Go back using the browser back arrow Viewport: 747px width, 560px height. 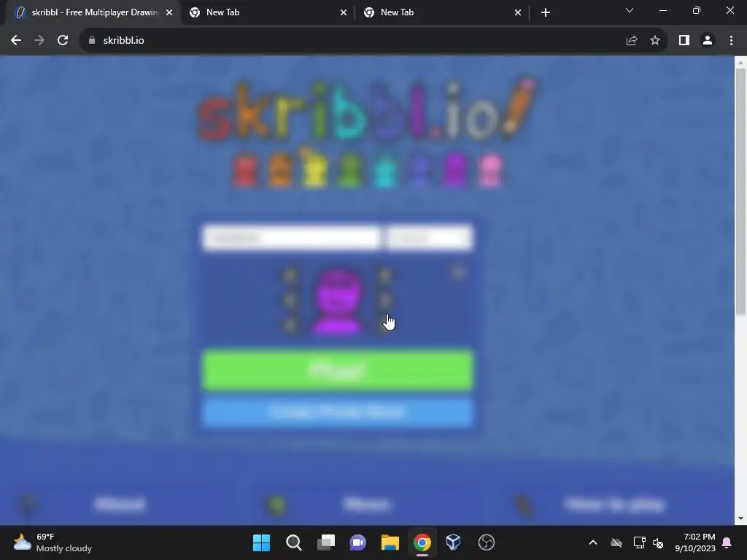pos(16,41)
